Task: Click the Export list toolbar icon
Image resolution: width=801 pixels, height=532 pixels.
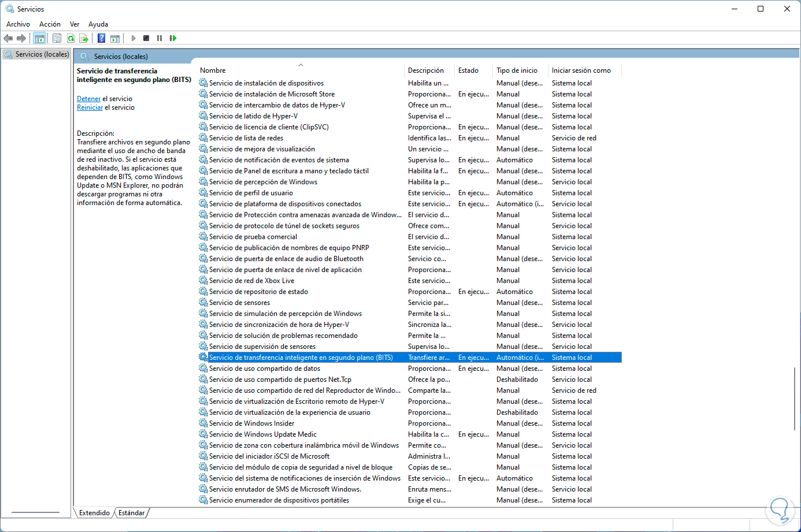Action: click(84, 38)
